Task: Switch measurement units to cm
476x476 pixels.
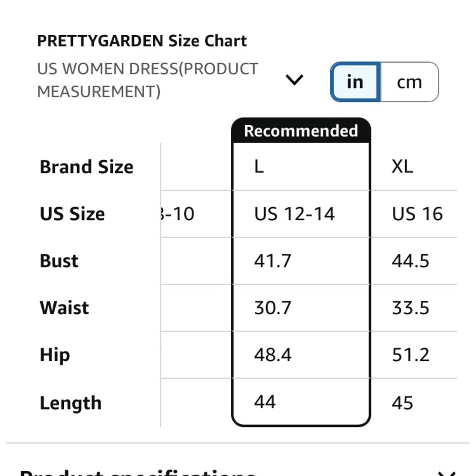Action: coord(409,82)
